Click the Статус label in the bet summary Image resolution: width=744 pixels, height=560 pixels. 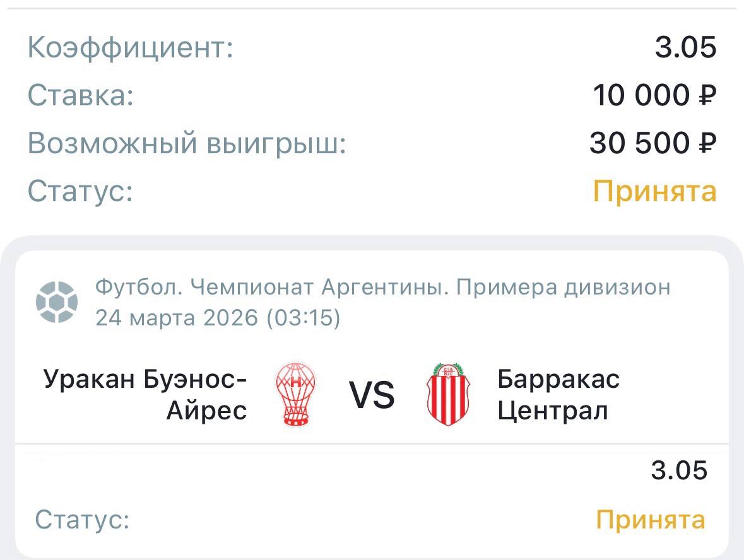pos(80,191)
